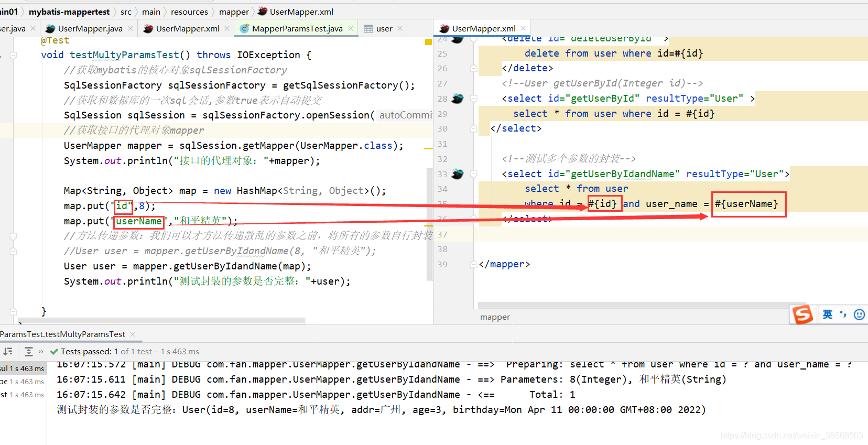
Task: Select the right pane UserMapper.xml tab
Action: point(484,28)
